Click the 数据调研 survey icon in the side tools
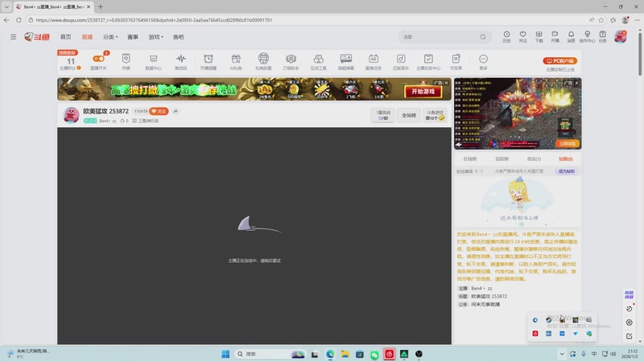 click(x=629, y=294)
